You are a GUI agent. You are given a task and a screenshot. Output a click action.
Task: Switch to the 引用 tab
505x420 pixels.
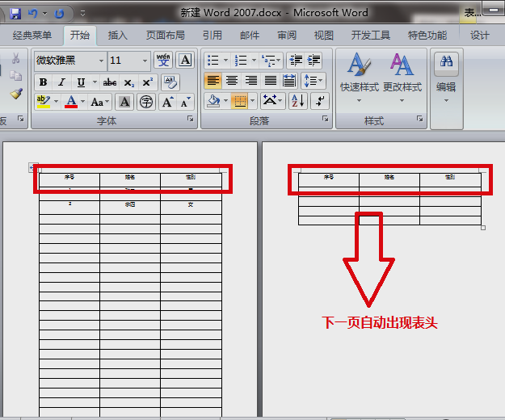(x=213, y=35)
